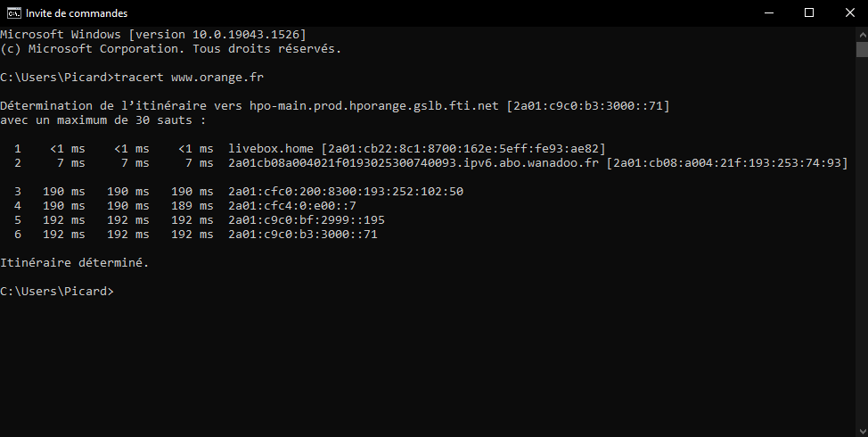
Task: Click the Microsoft Windows version line
Action: pos(153,34)
